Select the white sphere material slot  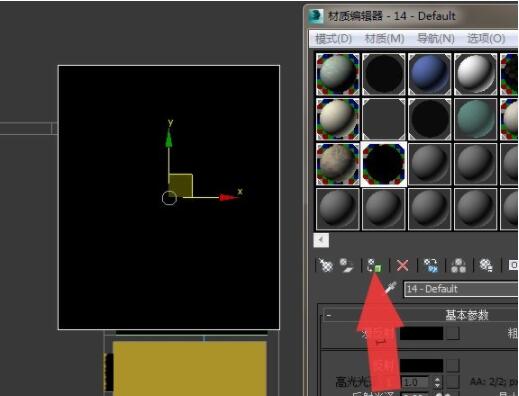[475, 74]
